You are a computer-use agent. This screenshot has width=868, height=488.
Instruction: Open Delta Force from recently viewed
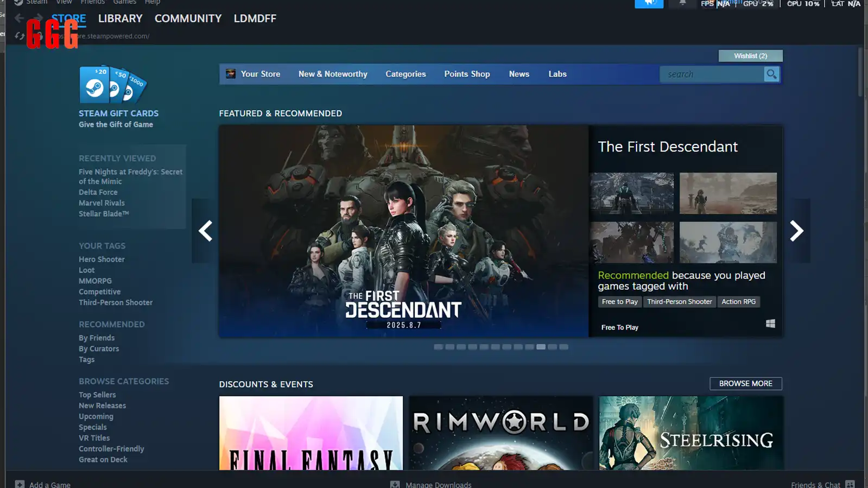tap(98, 192)
